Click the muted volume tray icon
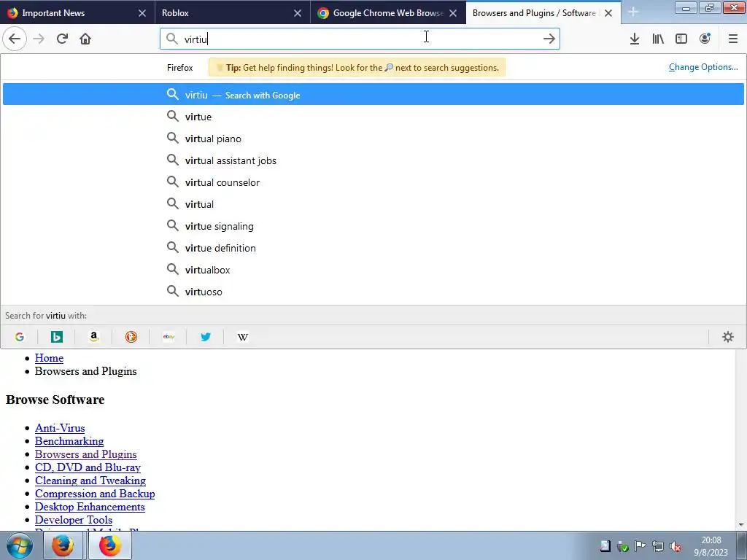747x560 pixels. [675, 546]
